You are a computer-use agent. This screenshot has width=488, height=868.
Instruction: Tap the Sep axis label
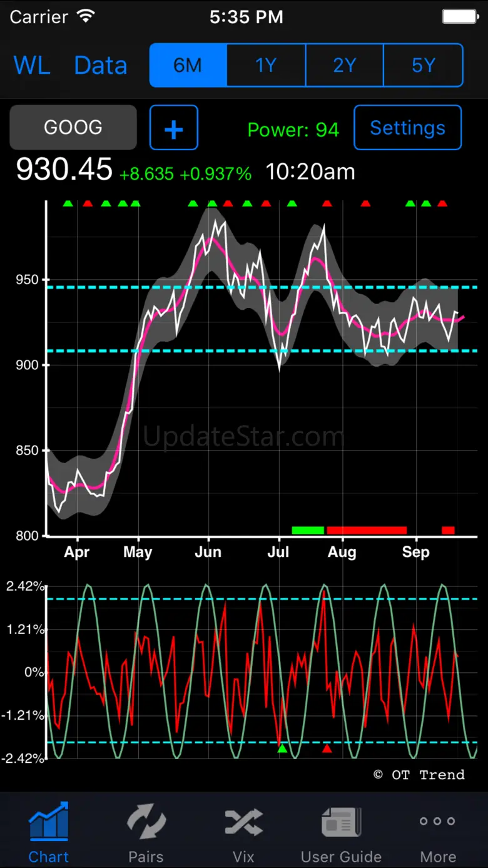click(415, 553)
